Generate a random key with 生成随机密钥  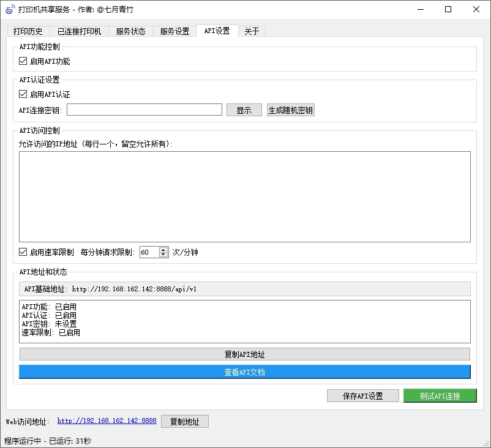click(290, 110)
